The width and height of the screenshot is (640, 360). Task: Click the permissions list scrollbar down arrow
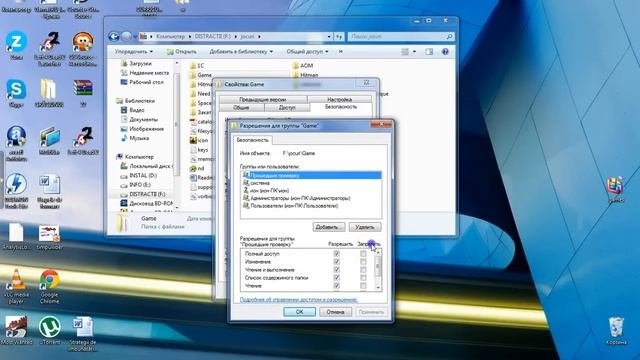pos(378,287)
